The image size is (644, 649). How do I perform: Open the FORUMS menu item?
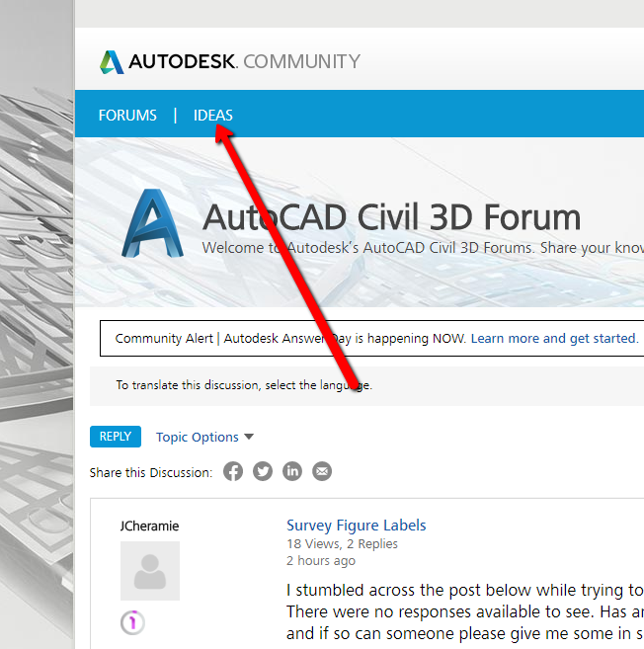tap(127, 115)
